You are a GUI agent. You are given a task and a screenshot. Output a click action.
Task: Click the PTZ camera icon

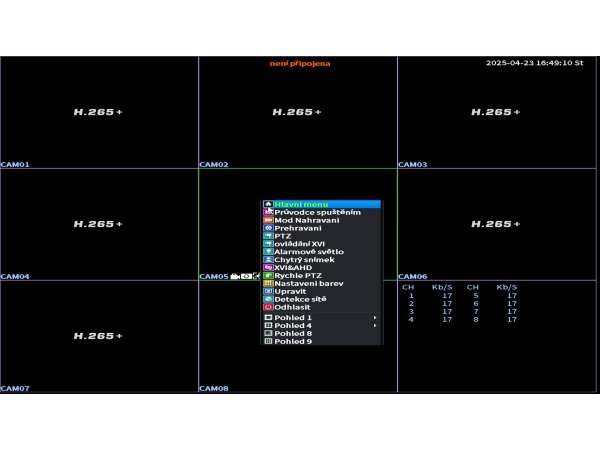268,237
